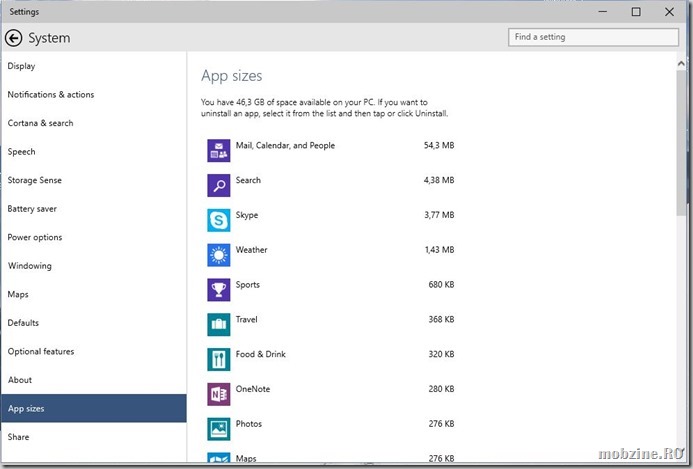Click the 368 KB size value

tap(441, 319)
